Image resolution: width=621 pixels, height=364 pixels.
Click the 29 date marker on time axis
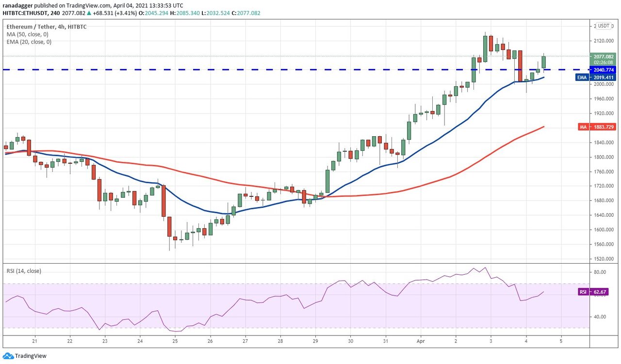pyautogui.click(x=315, y=340)
